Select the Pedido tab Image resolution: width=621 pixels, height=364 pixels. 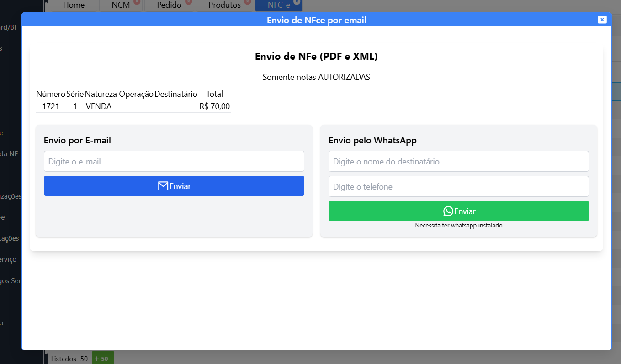click(x=169, y=5)
